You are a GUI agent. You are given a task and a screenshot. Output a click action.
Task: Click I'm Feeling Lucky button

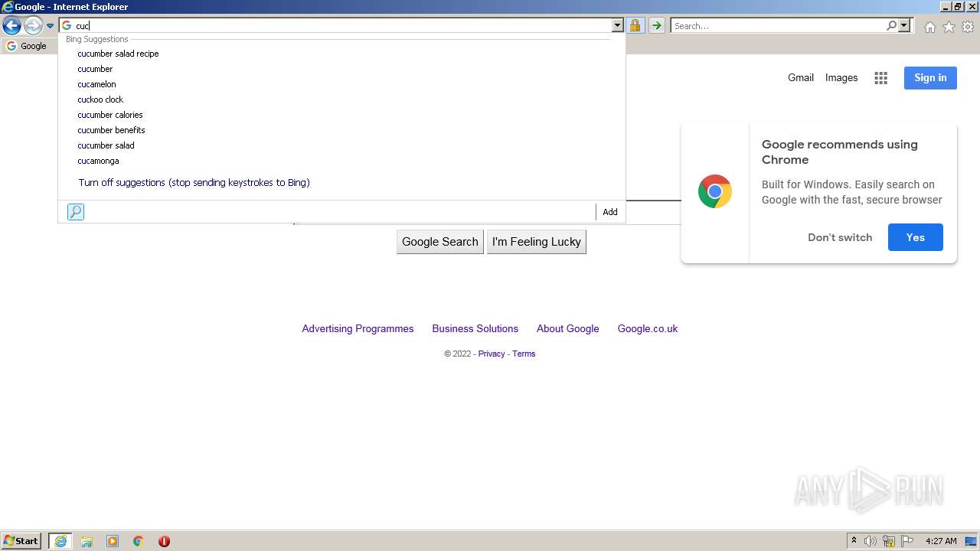537,242
